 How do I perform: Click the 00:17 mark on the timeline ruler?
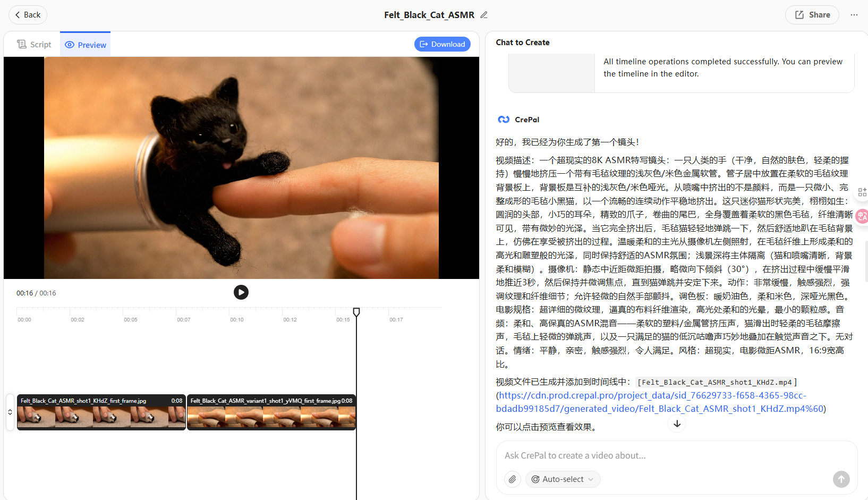click(x=396, y=320)
